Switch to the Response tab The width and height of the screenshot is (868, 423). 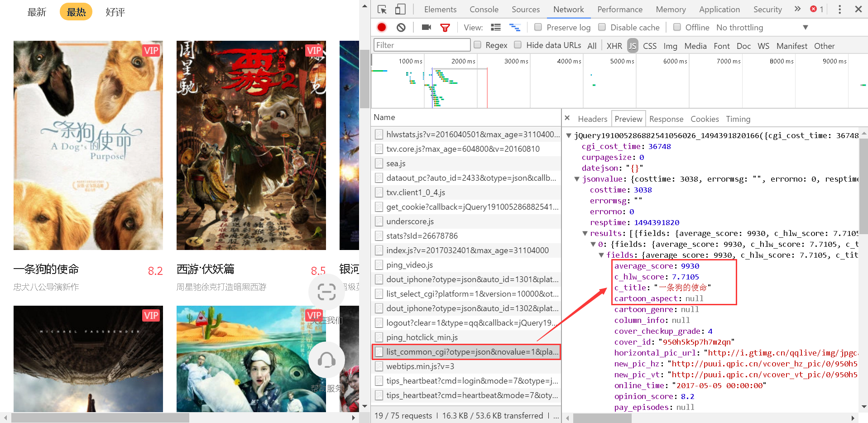(x=666, y=119)
